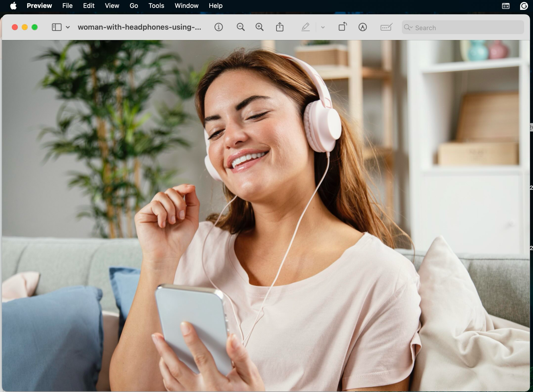Open the form filling toolbar
The width and height of the screenshot is (533, 392).
[386, 27]
